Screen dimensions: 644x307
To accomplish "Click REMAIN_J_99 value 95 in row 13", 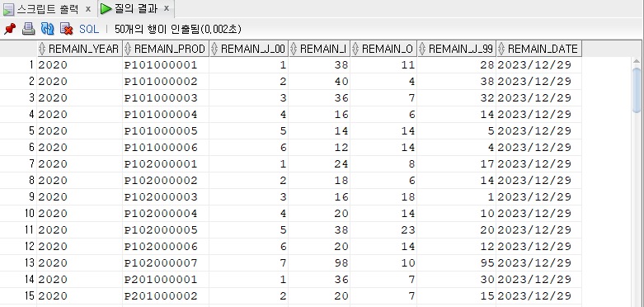I will [x=457, y=262].
